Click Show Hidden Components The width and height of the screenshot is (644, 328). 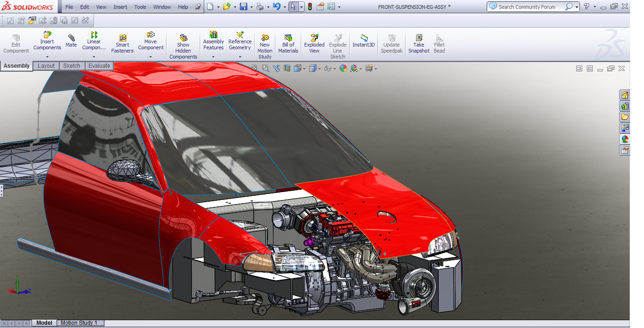pyautogui.click(x=183, y=47)
